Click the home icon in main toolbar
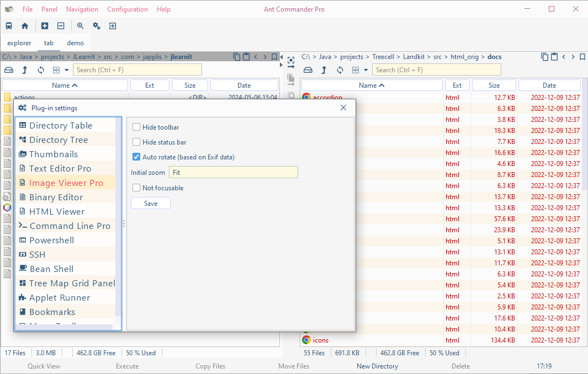The height and width of the screenshot is (374, 588). point(25,26)
